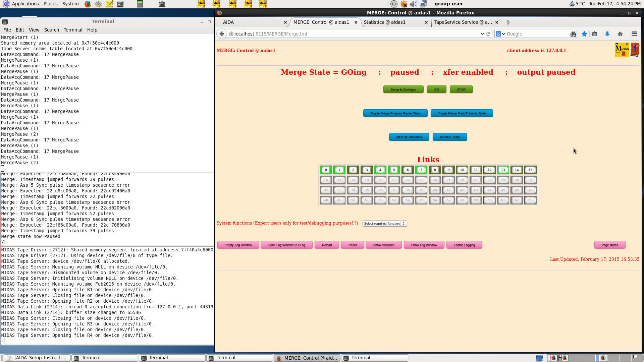Screen dimensions: 644x362
Task: Reload the page using the address bar icon
Action: [x=488, y=34]
